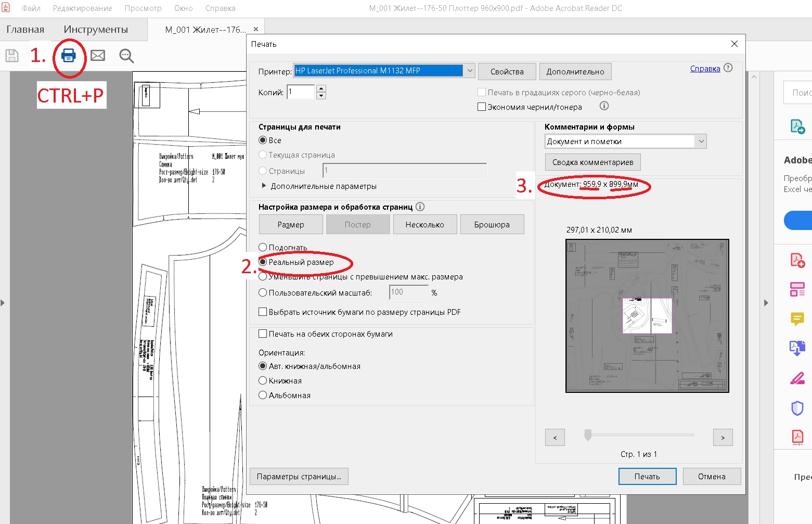Open the 'Редактирование' menu
Viewport: 812px width, 524px height.
point(82,8)
